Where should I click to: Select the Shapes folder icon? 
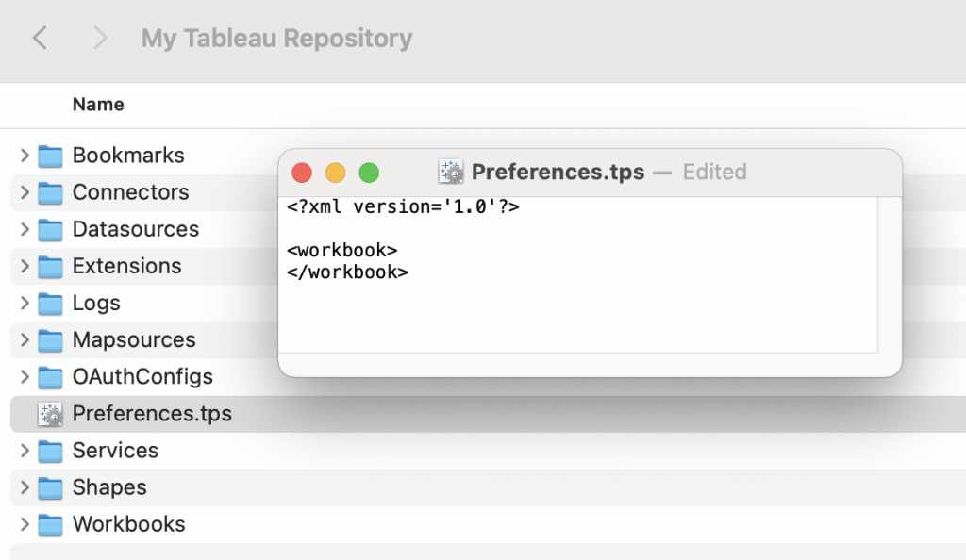pyautogui.click(x=50, y=487)
